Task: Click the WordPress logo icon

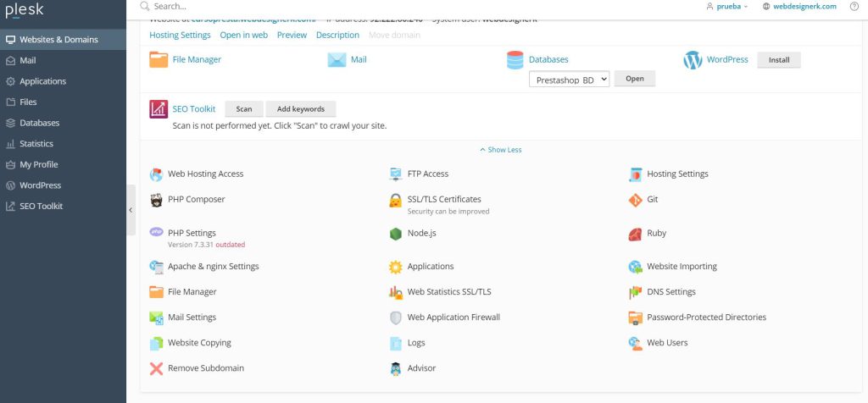Action: click(x=693, y=60)
